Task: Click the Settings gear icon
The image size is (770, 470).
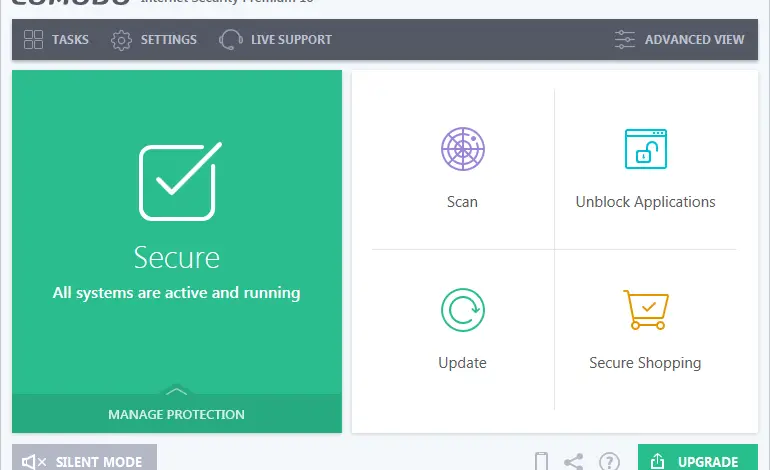Action: coord(122,40)
